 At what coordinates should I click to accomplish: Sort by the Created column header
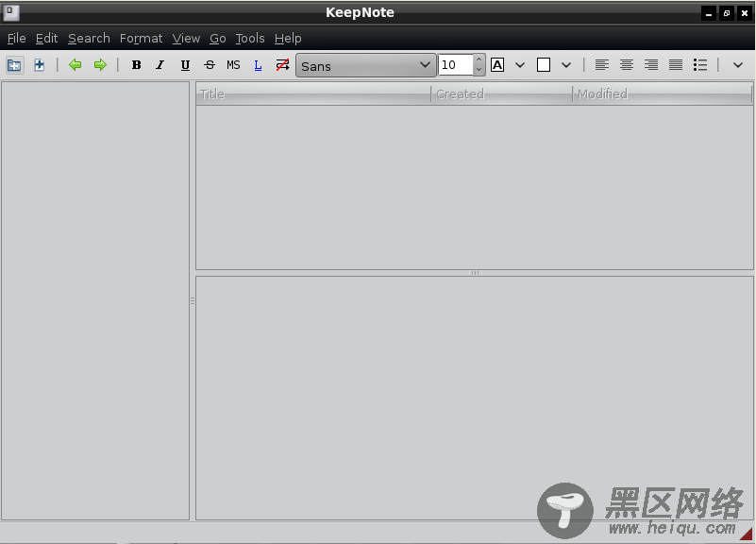[x=501, y=94]
